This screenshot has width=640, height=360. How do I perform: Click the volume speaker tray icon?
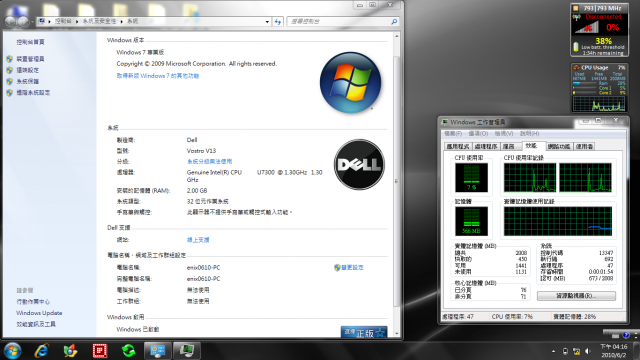[x=588, y=351]
